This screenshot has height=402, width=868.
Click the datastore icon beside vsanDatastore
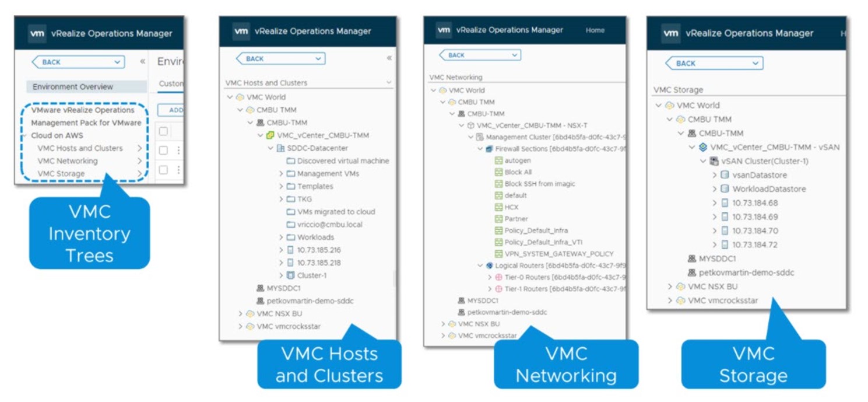pos(725,175)
